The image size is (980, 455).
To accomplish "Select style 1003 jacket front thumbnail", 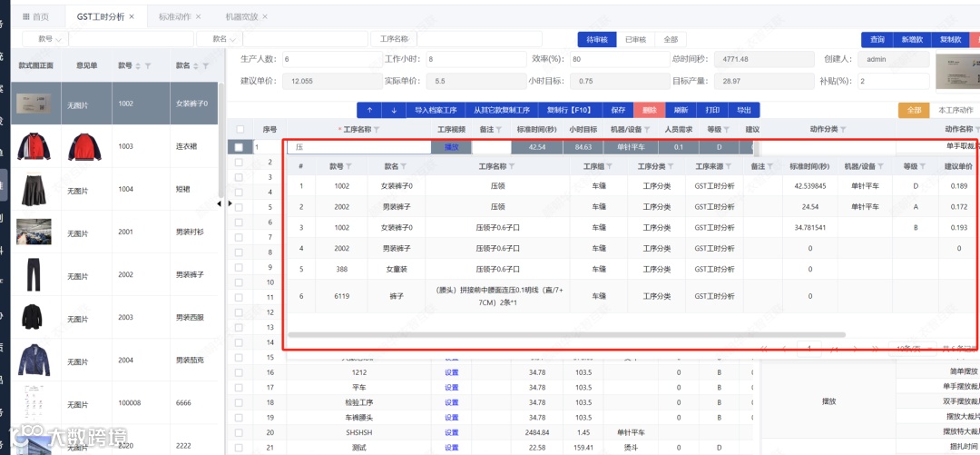I will pos(34,146).
